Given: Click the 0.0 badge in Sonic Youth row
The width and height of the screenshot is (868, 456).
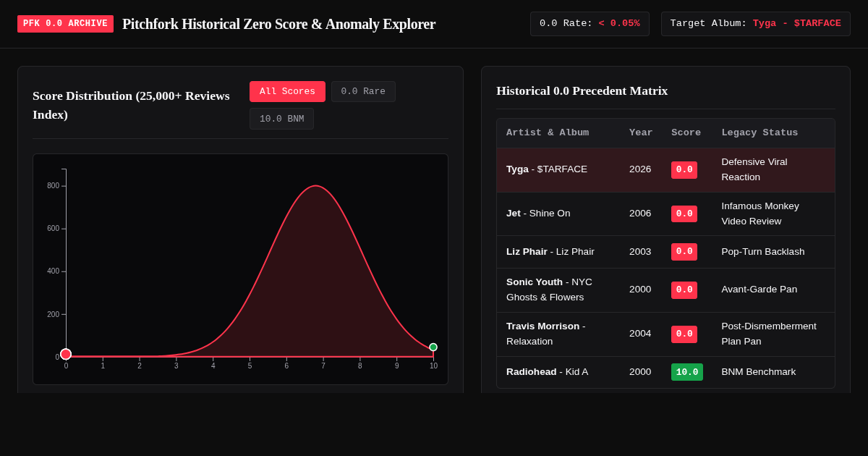Looking at the screenshot, I should tap(684, 290).
